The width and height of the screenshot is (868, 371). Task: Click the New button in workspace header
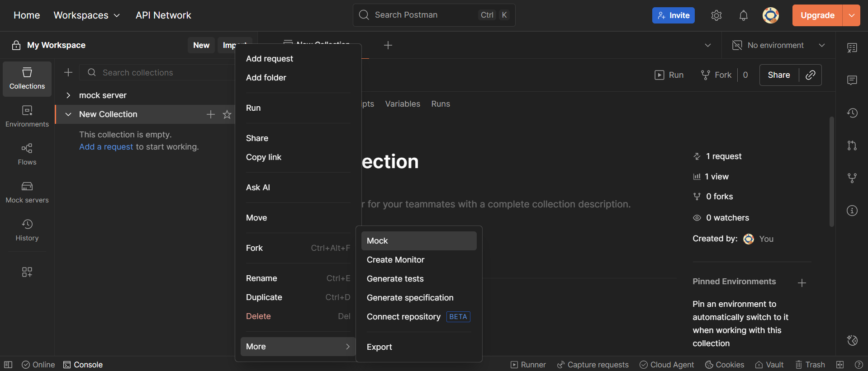[201, 45]
